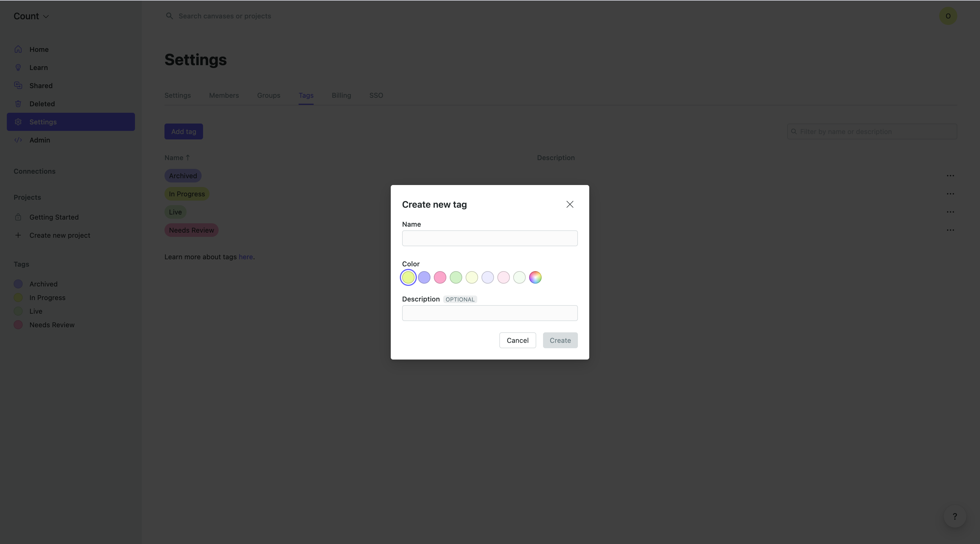Screen dimensions: 980x544
Task: Click the plus icon for new project
Action: (x=18, y=235)
